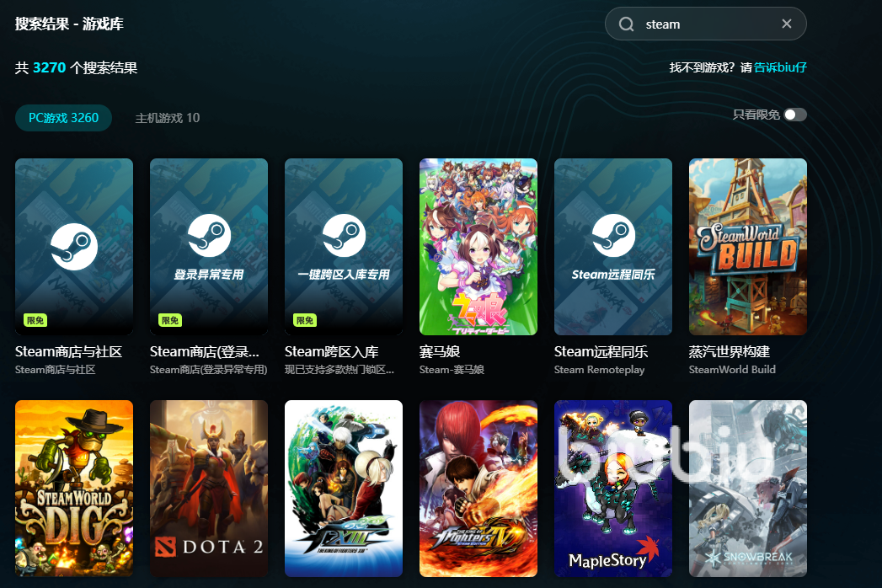Open Steam商店与社区 Steam logo tile
The image size is (882, 588).
coord(74,246)
